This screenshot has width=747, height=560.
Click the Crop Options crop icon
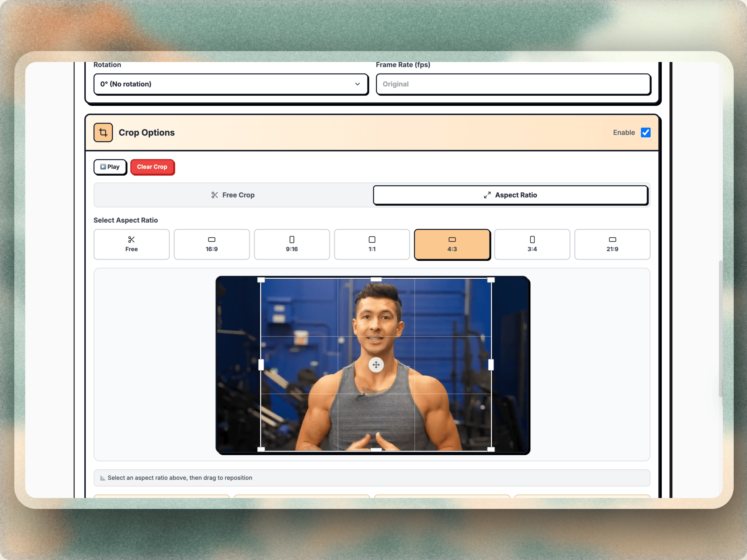pos(103,132)
